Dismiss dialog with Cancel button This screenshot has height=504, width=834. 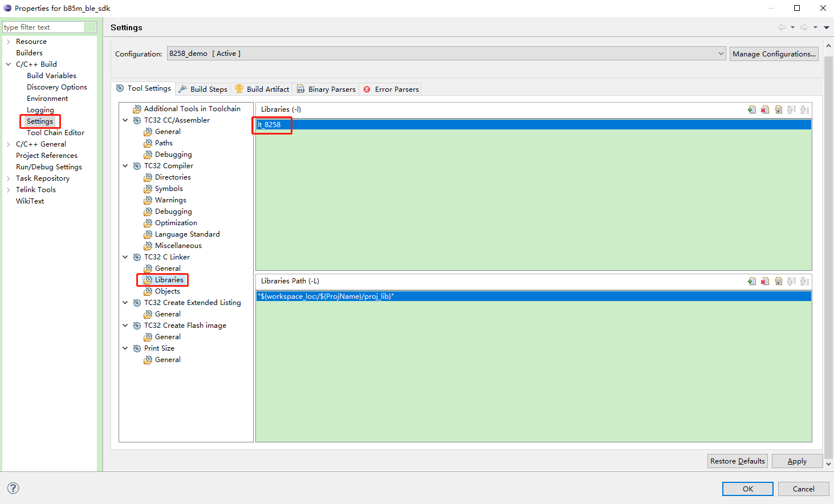tap(803, 489)
